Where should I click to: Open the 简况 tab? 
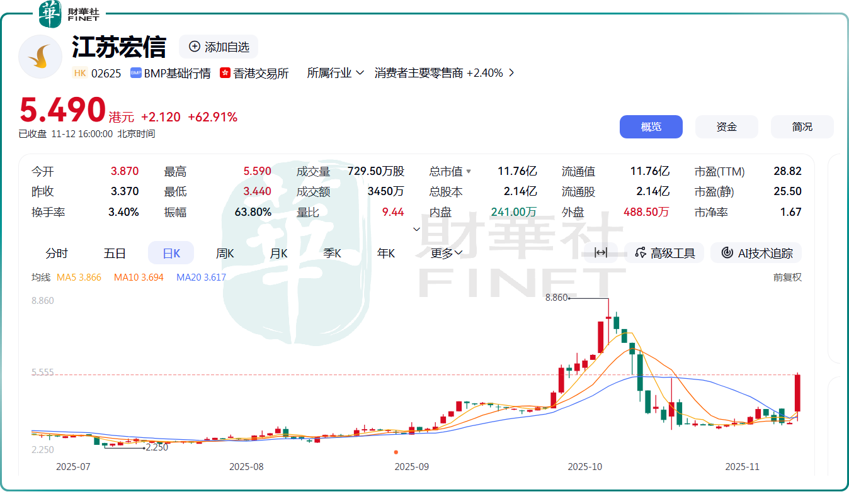(802, 126)
